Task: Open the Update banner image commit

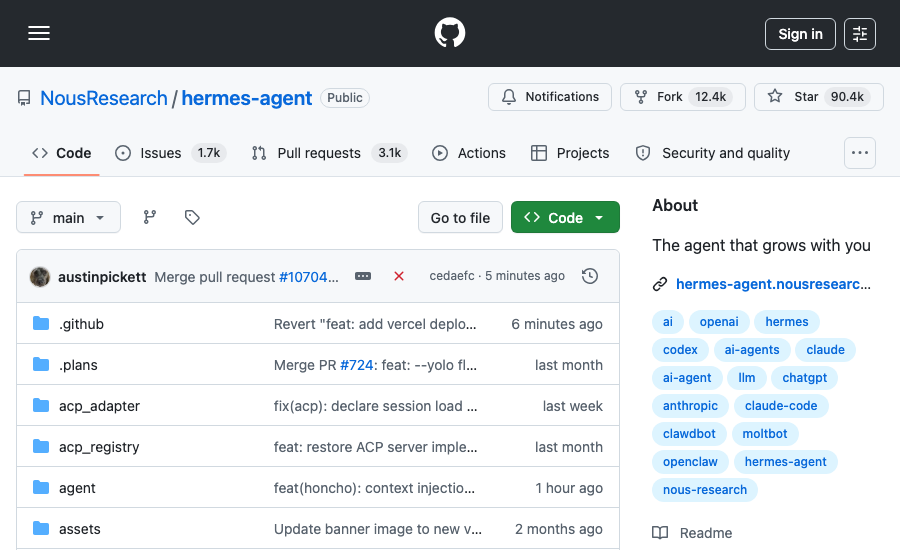Action: coord(378,529)
